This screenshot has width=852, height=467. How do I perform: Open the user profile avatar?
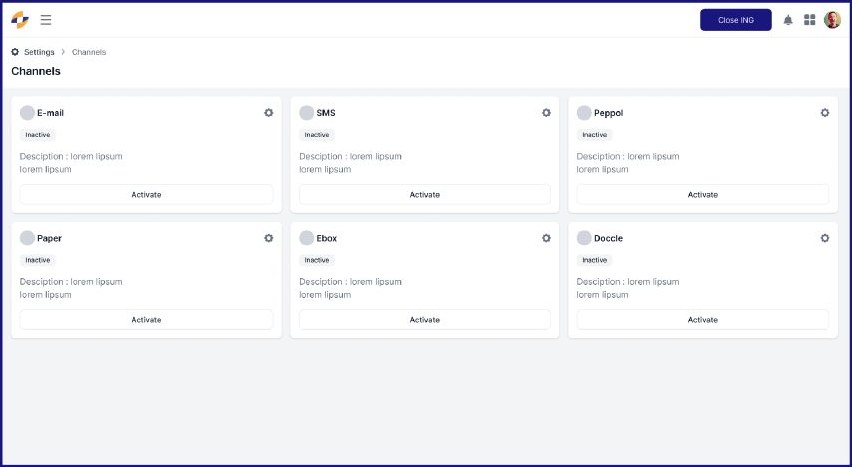(832, 20)
